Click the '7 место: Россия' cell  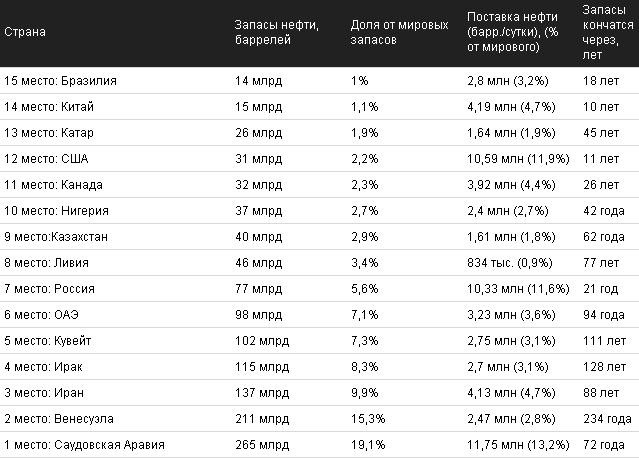click(49, 289)
